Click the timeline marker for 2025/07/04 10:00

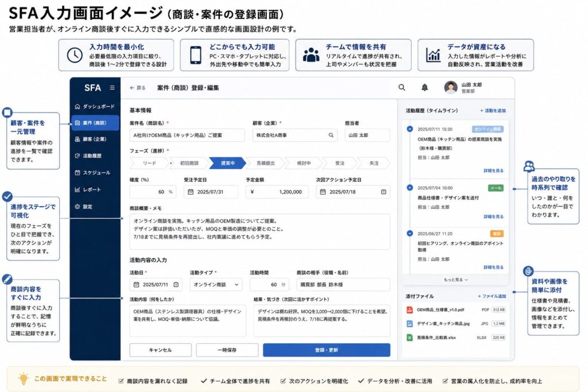tap(410, 188)
